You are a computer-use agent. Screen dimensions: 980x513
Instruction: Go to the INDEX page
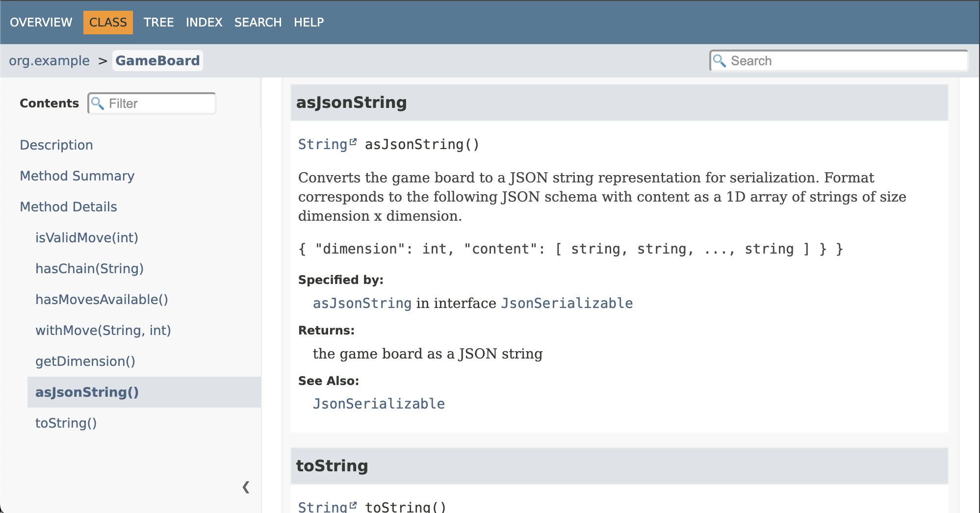[204, 22]
